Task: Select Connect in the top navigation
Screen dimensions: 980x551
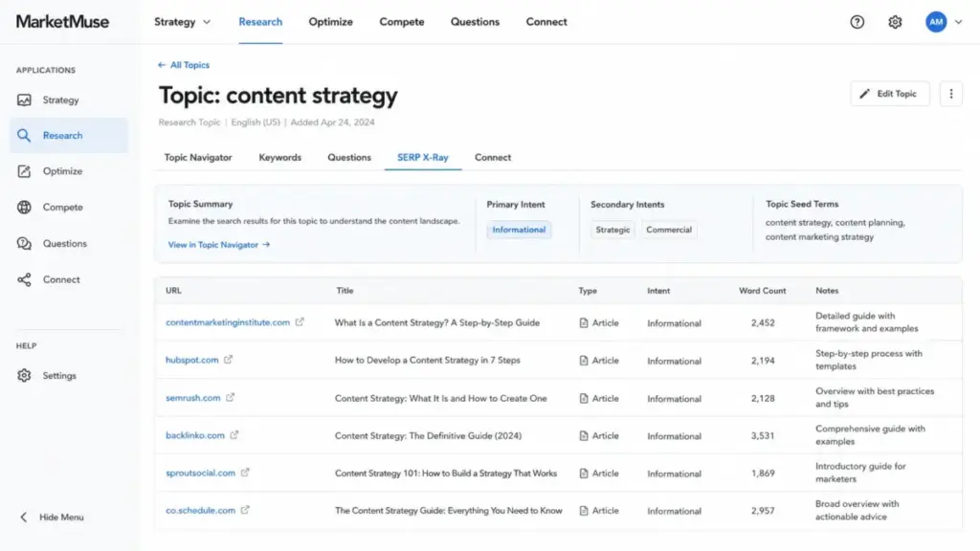Action: [x=546, y=22]
